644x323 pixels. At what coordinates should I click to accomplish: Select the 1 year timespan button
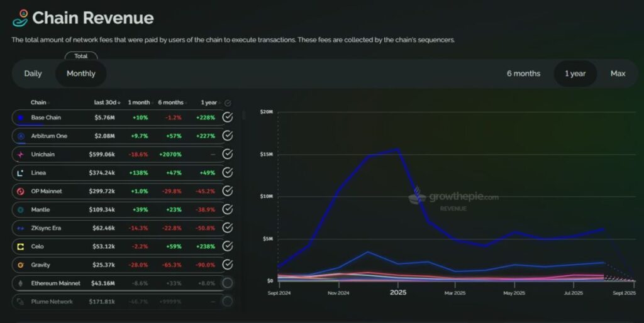pyautogui.click(x=575, y=74)
